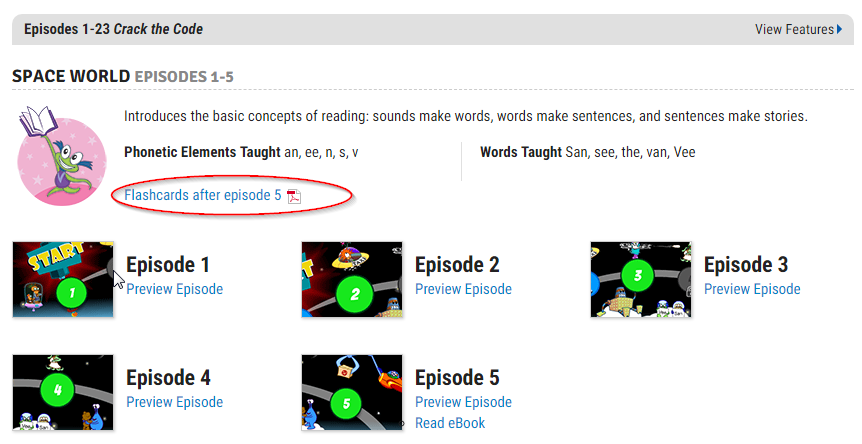Click Preview Episode under Episode 5
Image resolution: width=862 pixels, height=444 pixels.
tap(463, 402)
